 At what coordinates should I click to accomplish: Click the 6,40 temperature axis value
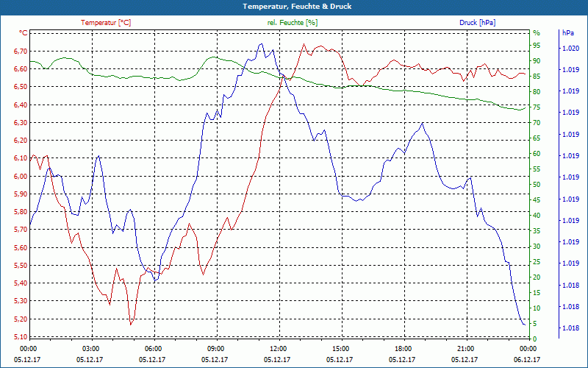[x=21, y=105]
